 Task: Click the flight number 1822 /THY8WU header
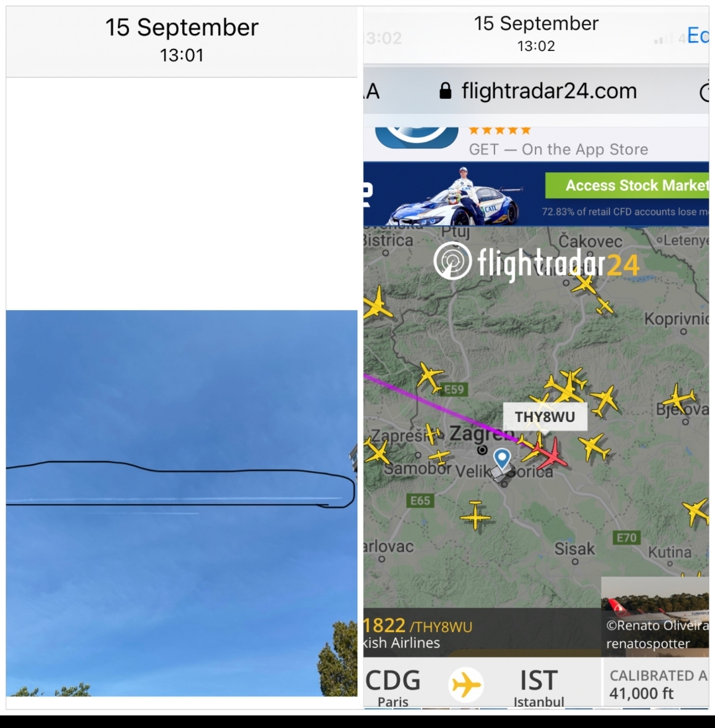click(x=418, y=626)
